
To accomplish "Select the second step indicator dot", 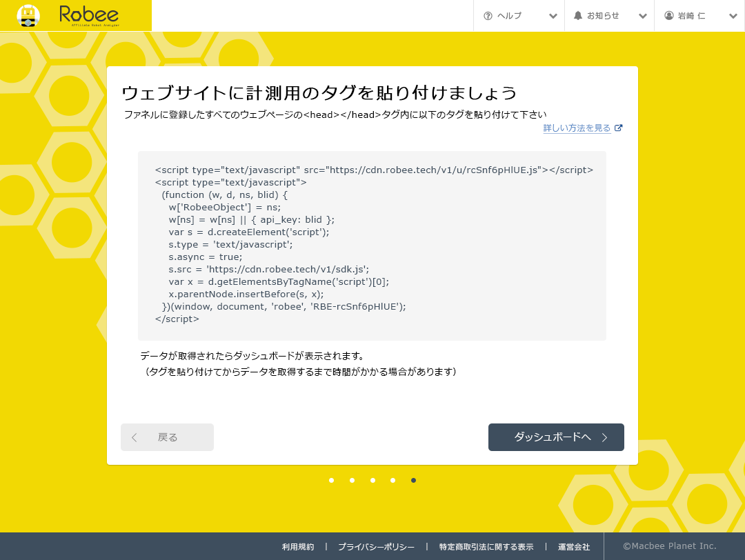I will 352,480.
